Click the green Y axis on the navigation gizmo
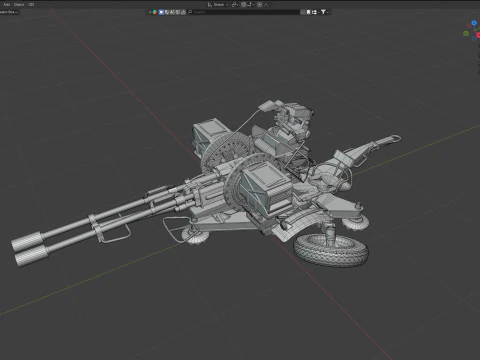Screen dimensions: 480x360 [x=466, y=33]
